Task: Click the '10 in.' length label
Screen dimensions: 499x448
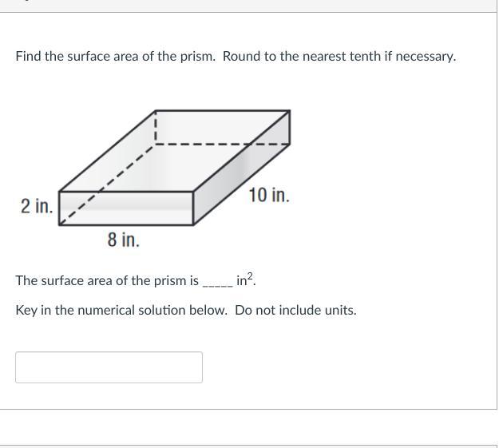Action: pyautogui.click(x=268, y=195)
